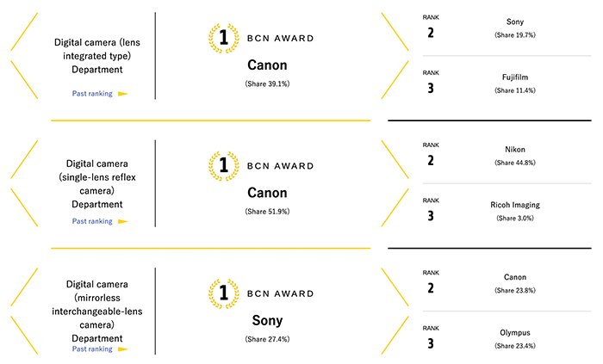
Task: Click the yellow arrow beside lens integrated Past ranking
Action: pos(122,93)
